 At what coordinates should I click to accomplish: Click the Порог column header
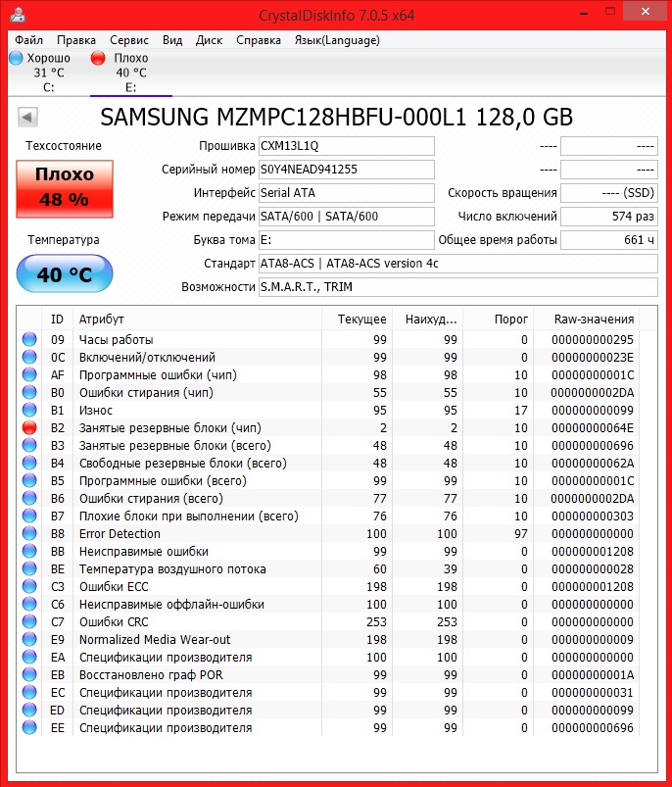pos(499,320)
